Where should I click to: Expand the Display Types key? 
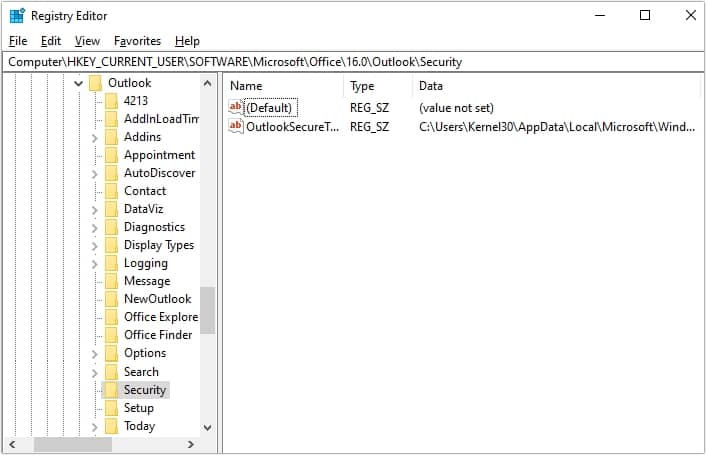click(95, 246)
